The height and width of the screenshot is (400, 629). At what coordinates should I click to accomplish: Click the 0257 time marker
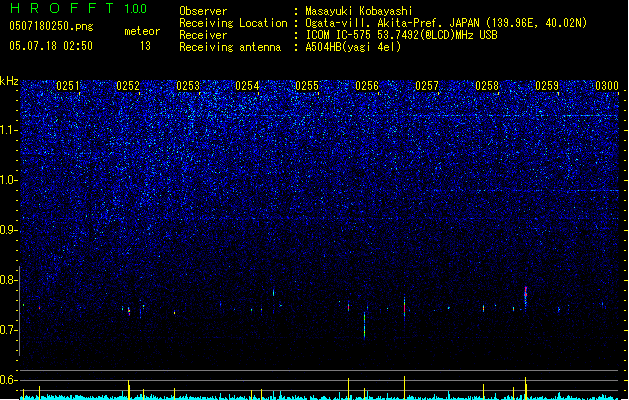(x=427, y=86)
